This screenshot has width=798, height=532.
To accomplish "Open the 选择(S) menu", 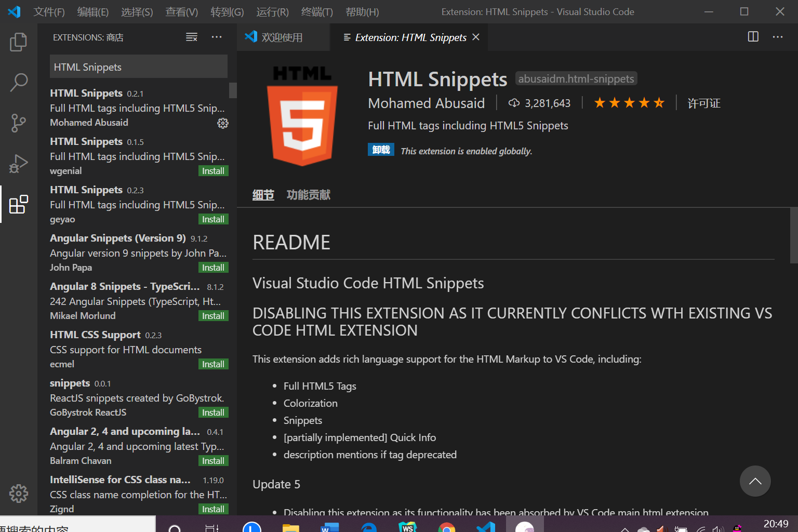I will (137, 12).
